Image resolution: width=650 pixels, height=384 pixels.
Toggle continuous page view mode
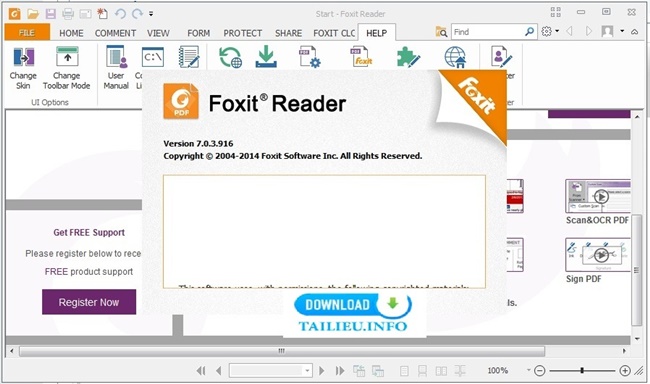pos(422,370)
